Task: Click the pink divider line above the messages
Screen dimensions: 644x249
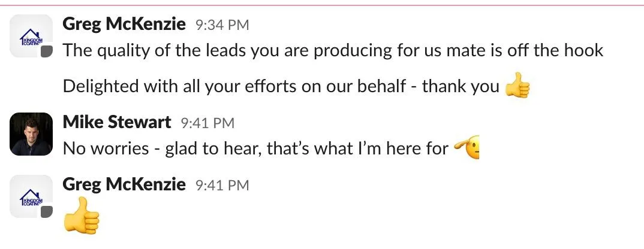Action: point(322,5)
